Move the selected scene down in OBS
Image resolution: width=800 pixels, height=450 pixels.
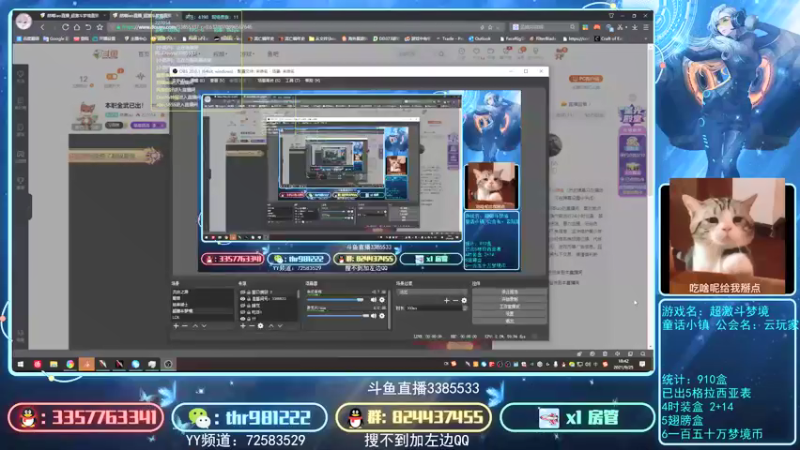(x=204, y=326)
